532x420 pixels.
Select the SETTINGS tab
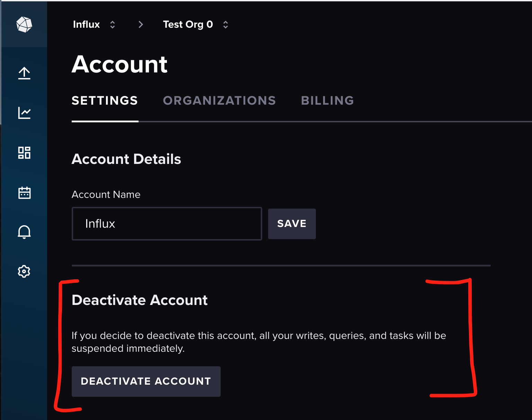(105, 100)
